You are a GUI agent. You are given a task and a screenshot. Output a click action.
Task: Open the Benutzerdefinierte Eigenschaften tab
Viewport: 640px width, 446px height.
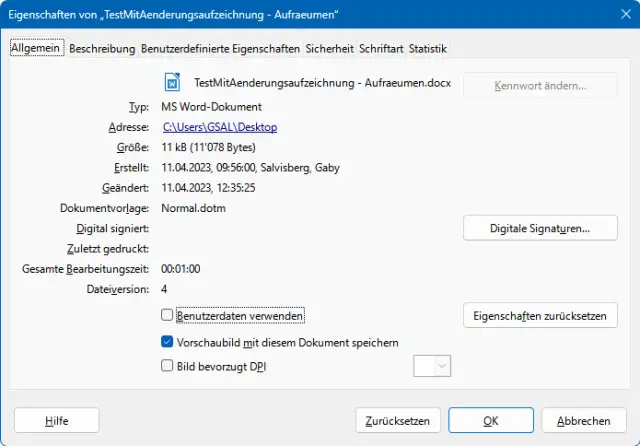click(x=220, y=48)
